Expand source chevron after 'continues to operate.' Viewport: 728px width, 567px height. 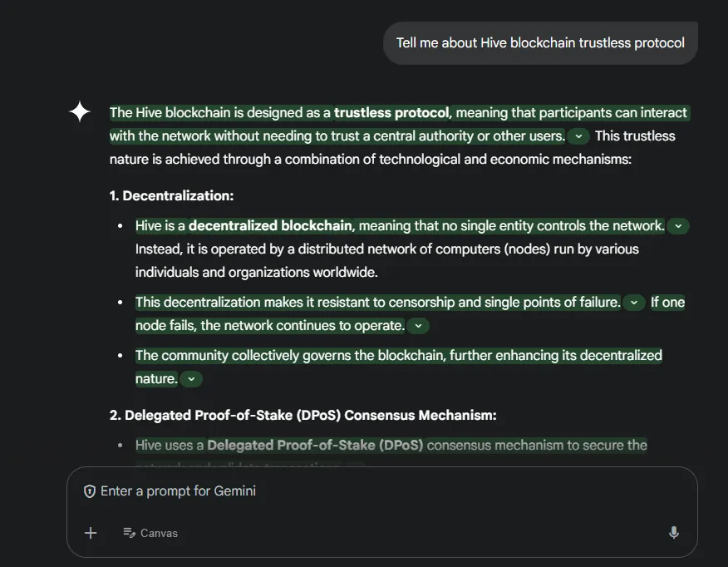(418, 326)
